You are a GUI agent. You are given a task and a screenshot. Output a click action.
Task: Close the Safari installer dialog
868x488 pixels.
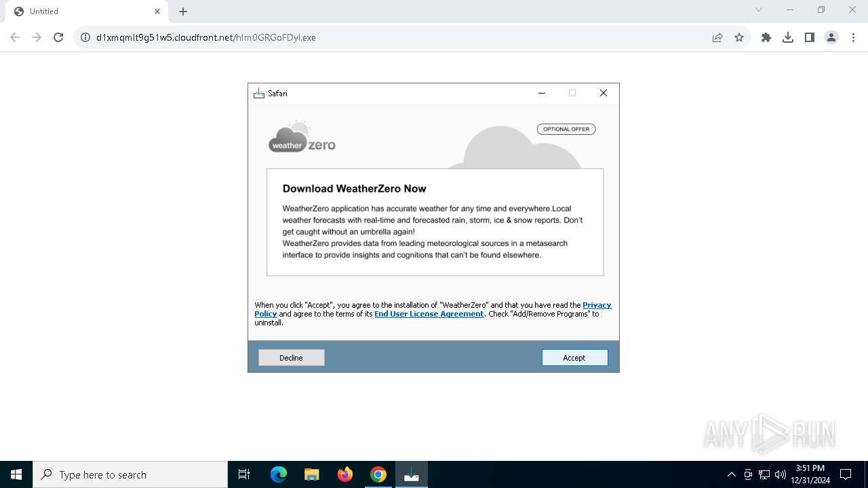[x=603, y=93]
